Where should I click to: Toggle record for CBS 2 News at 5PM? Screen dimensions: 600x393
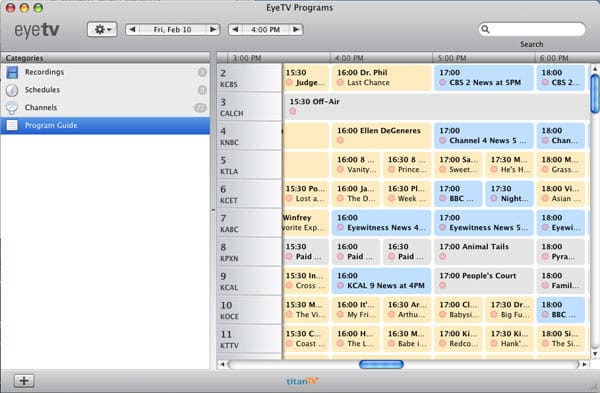(443, 82)
